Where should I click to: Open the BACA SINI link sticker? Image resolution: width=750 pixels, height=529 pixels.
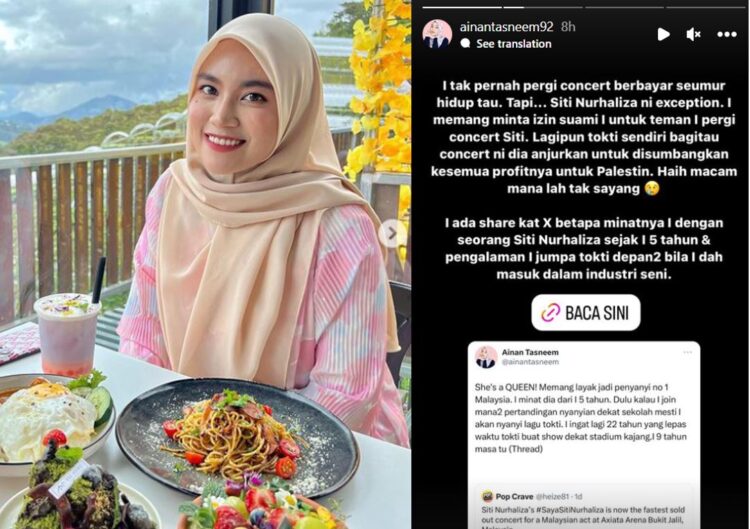pyautogui.click(x=585, y=313)
